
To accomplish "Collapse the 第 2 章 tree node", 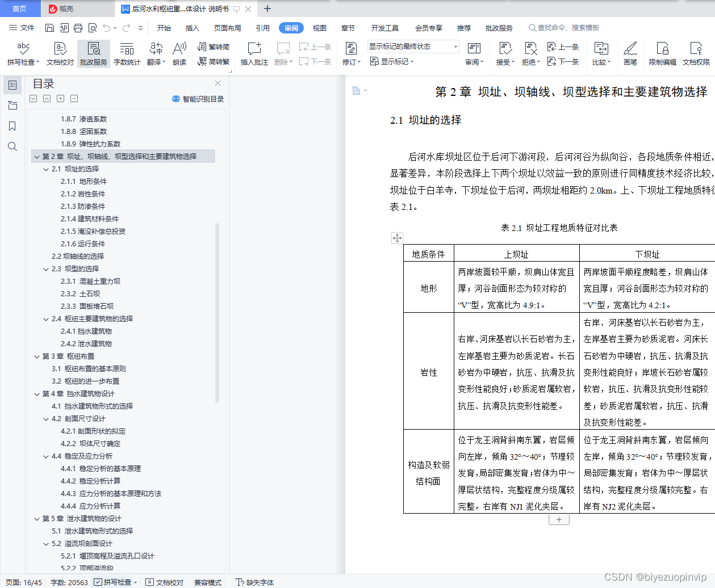I will point(37,157).
